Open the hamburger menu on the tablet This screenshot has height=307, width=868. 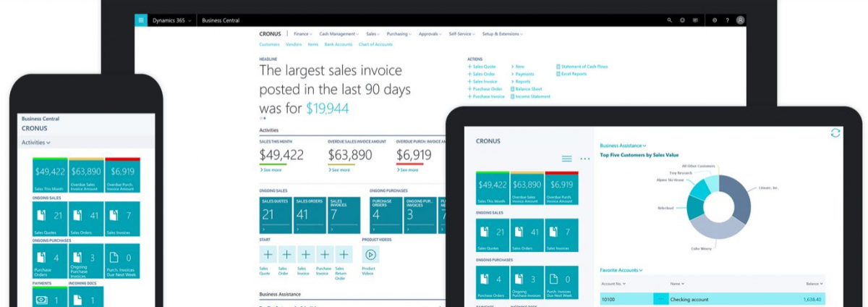[x=567, y=159]
